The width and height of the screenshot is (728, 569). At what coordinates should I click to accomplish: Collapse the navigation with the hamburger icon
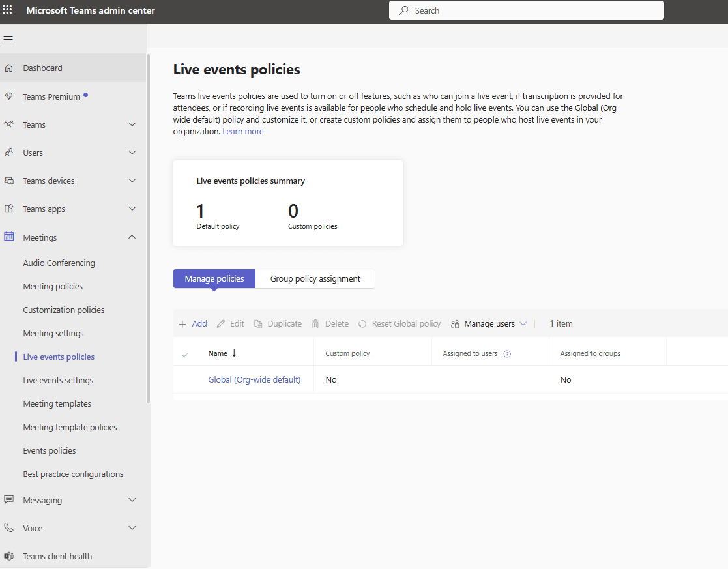click(8, 39)
